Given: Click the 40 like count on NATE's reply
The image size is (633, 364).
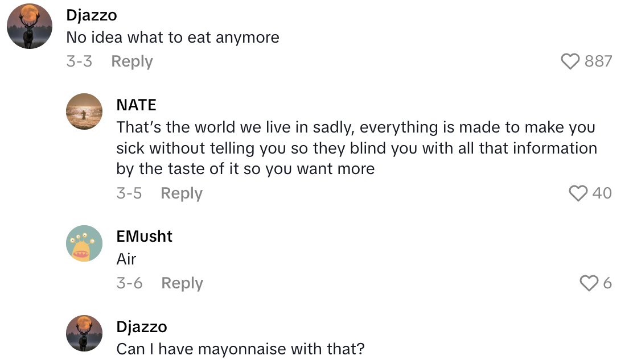Looking at the screenshot, I should point(603,193).
